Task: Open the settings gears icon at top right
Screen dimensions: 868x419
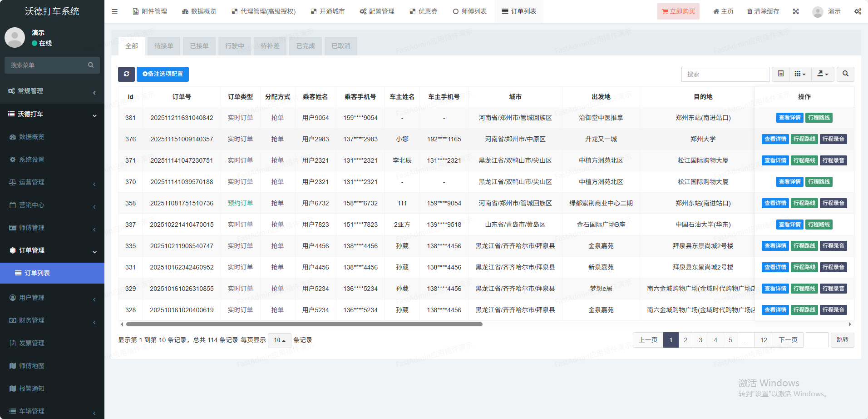Action: [858, 11]
